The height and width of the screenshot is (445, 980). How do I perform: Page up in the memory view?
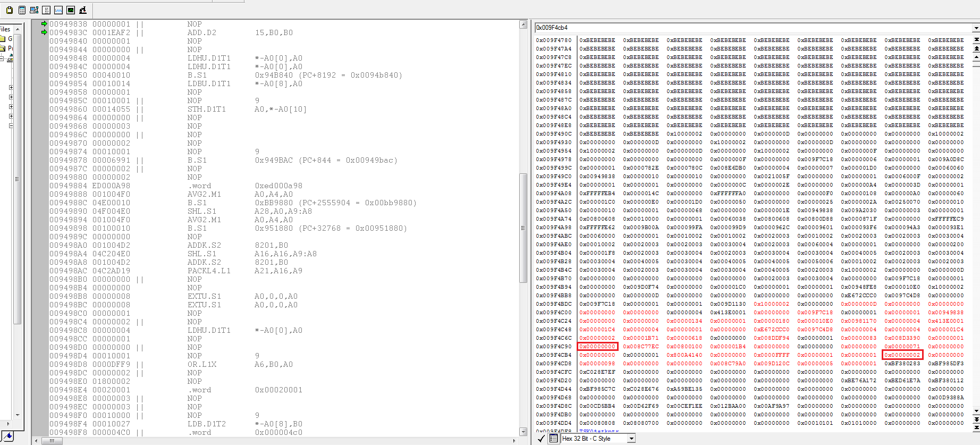[976, 48]
